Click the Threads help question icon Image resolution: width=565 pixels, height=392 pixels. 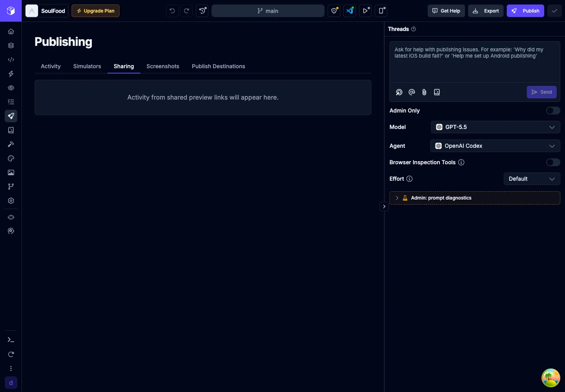(414, 29)
